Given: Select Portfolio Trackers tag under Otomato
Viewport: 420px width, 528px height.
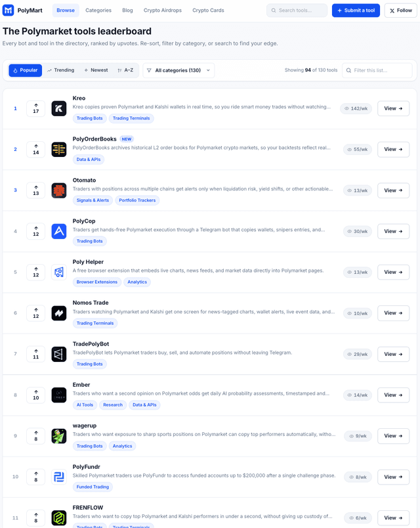Looking at the screenshot, I should 137,200.
